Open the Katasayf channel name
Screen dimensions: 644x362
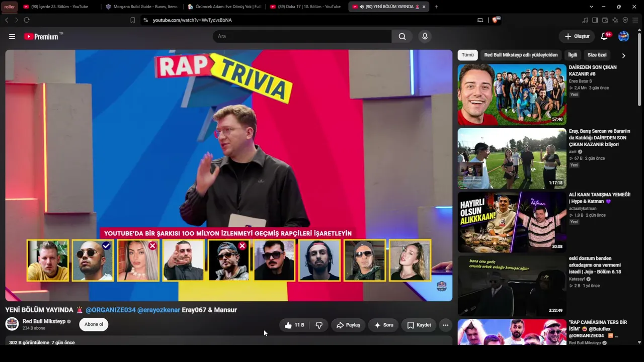click(577, 279)
